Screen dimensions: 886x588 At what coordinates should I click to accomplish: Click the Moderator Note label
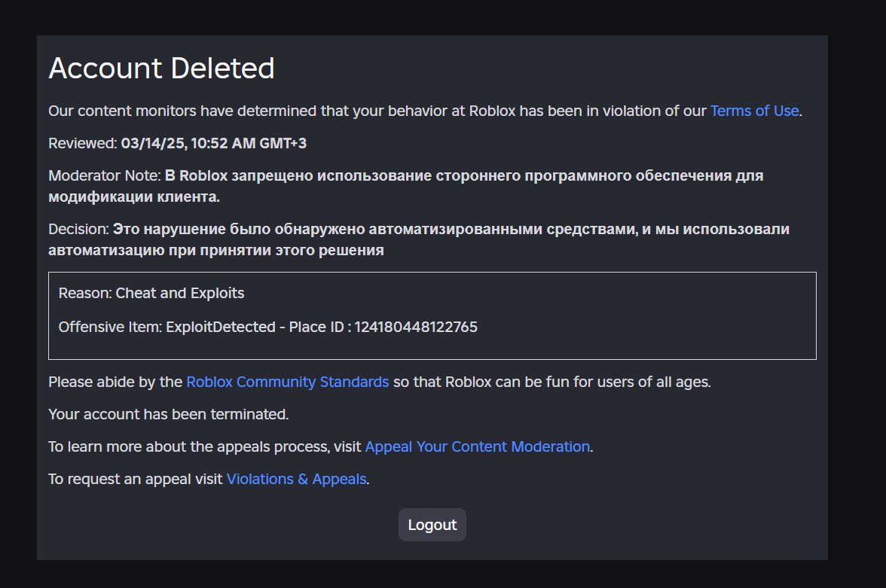point(105,175)
